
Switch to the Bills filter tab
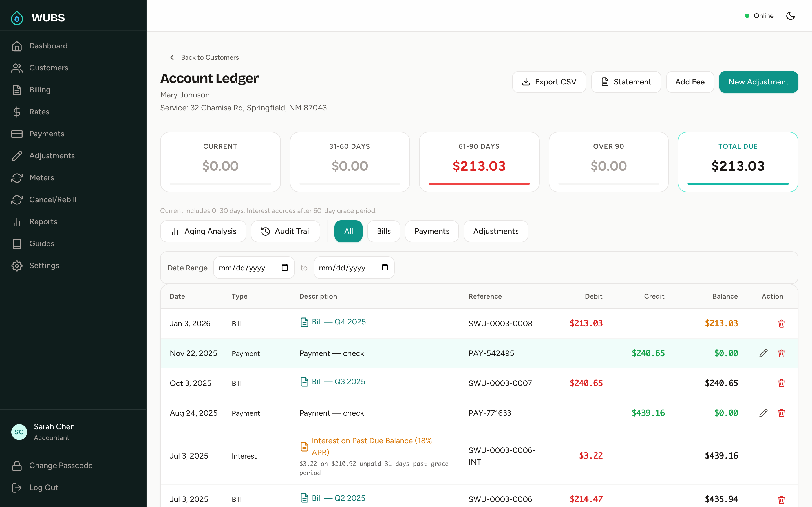point(383,231)
